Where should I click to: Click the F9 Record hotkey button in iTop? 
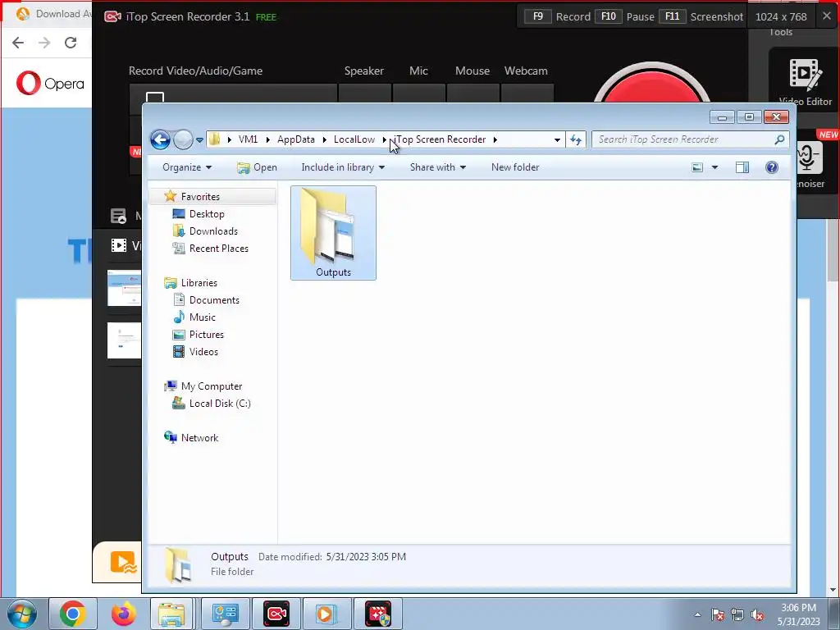coord(537,16)
